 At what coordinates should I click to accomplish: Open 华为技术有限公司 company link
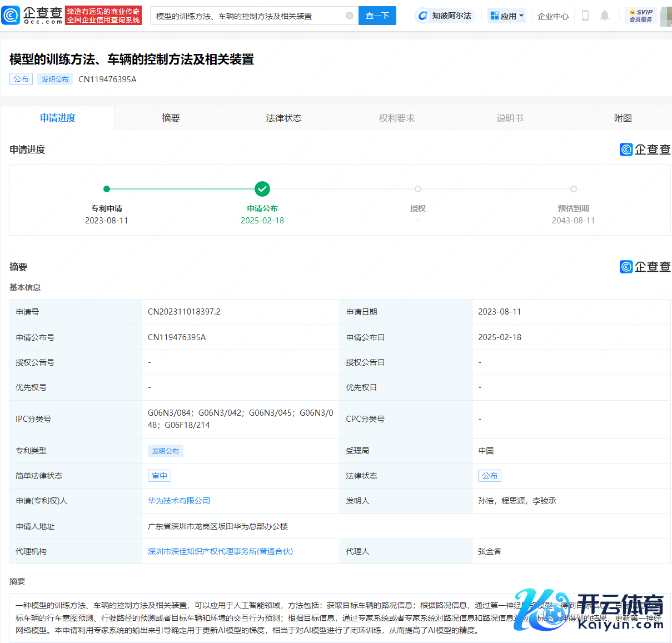(x=179, y=501)
